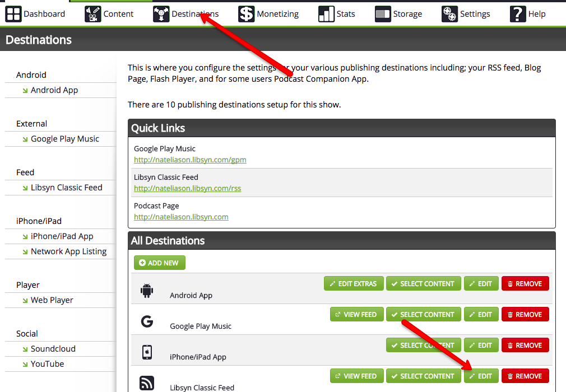This screenshot has width=566, height=392.
Task: Click the Dashboard grid icon
Action: (13, 14)
